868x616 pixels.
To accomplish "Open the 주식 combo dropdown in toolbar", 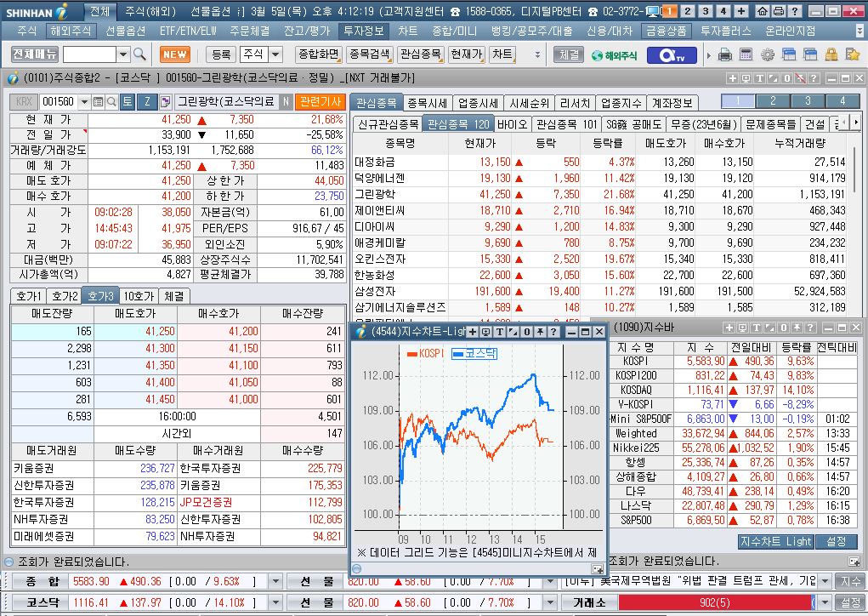I will click(x=275, y=54).
